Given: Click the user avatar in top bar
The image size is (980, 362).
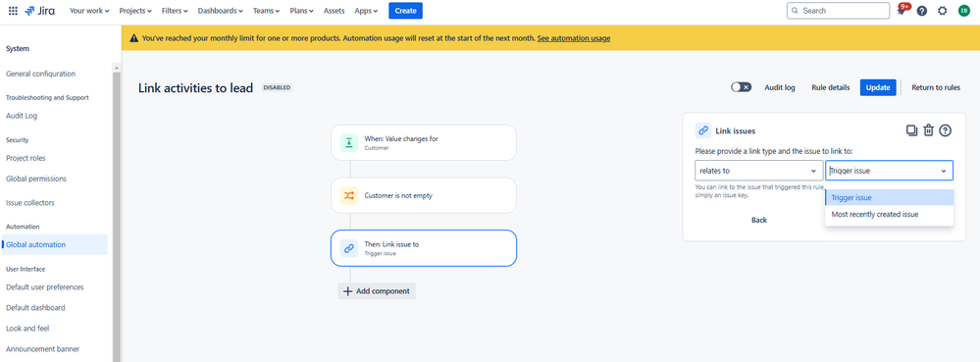Looking at the screenshot, I should (x=963, y=11).
